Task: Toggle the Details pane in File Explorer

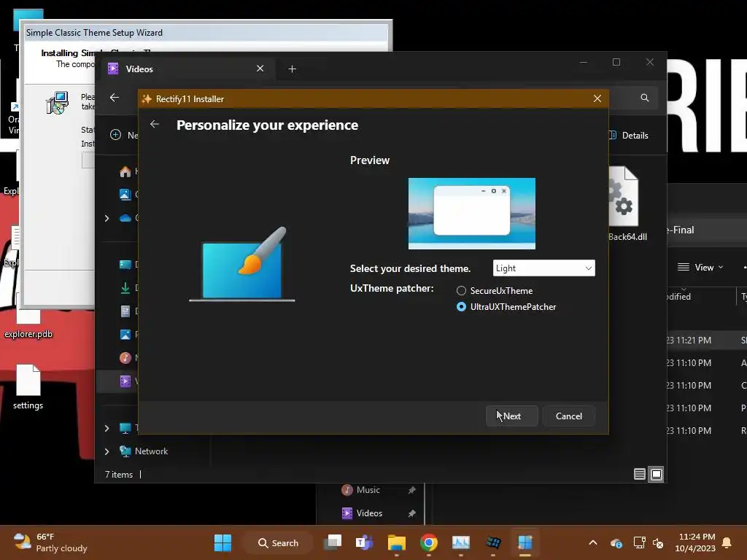Action: (629, 135)
